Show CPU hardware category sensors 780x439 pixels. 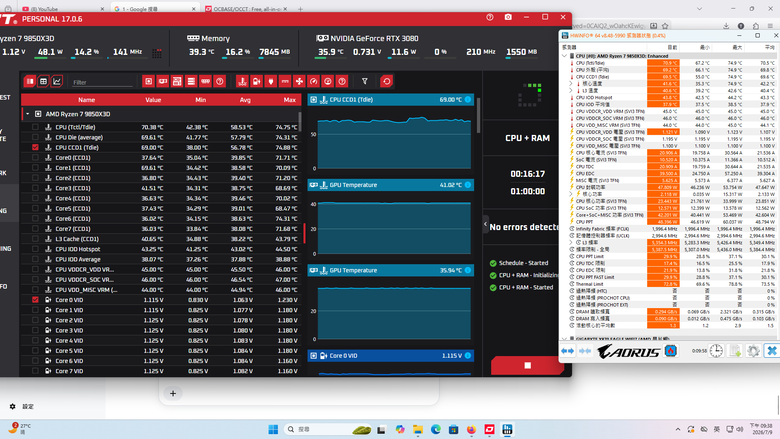point(148,81)
